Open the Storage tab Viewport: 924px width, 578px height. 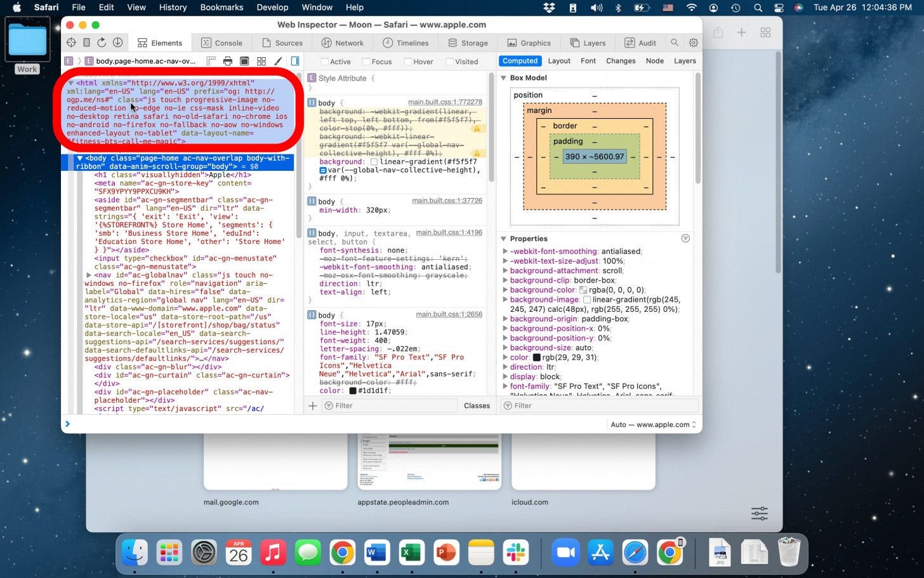click(x=468, y=43)
